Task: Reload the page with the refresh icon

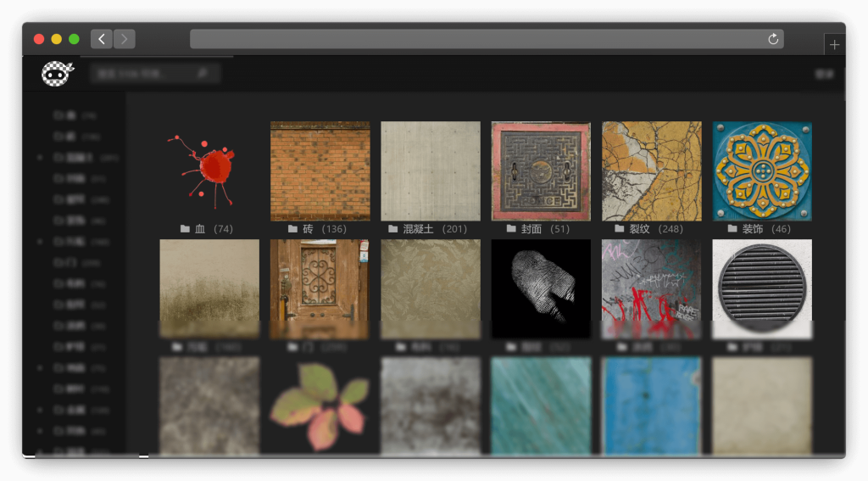Action: click(x=772, y=39)
